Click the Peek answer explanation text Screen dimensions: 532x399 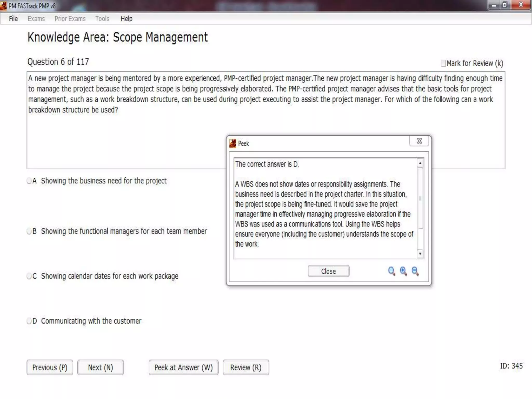(x=324, y=214)
